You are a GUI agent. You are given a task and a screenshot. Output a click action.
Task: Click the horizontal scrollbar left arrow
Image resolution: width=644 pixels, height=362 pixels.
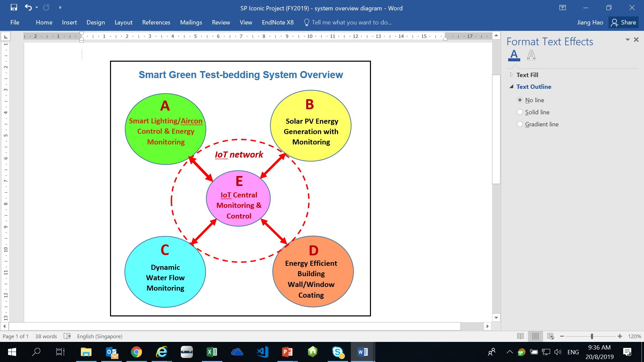pyautogui.click(x=4, y=326)
